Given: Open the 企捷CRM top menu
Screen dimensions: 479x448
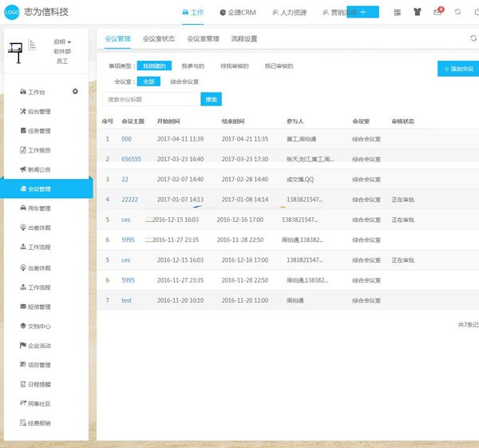Looking at the screenshot, I should click(x=239, y=13).
